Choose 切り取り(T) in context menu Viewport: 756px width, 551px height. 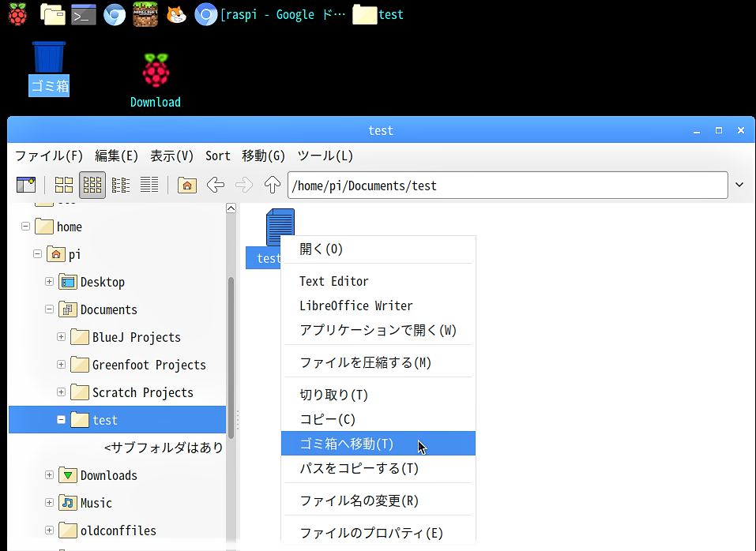coord(378,395)
